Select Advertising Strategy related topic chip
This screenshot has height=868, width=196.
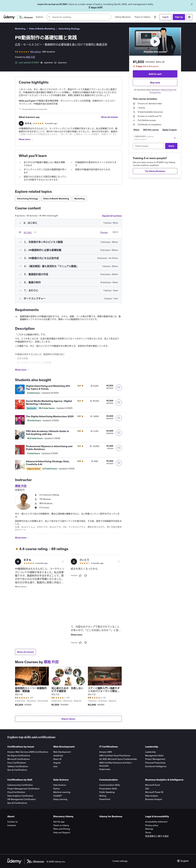[27, 198]
